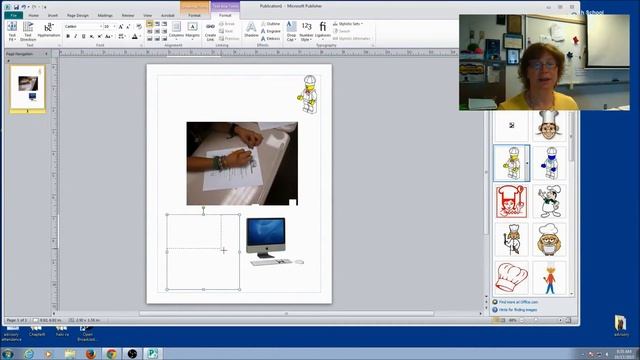Switch to the Home tab
Image resolution: width=640 pixels, height=360 pixels.
tap(33, 16)
